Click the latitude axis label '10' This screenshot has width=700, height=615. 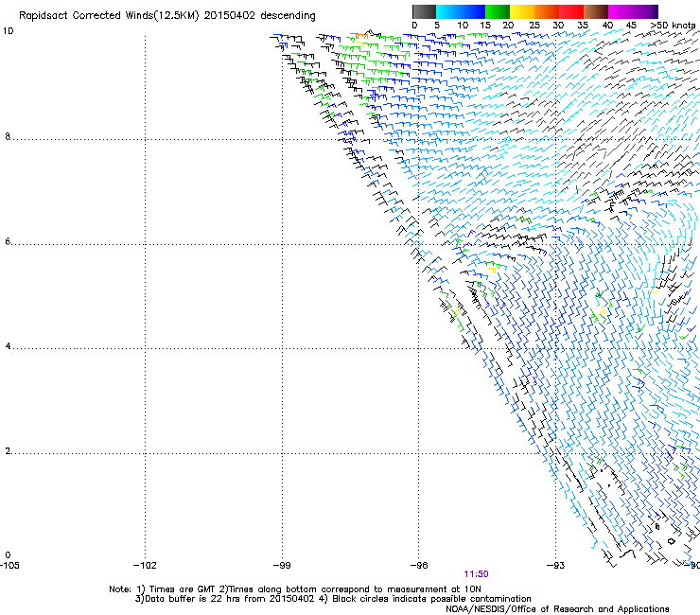[x=8, y=31]
